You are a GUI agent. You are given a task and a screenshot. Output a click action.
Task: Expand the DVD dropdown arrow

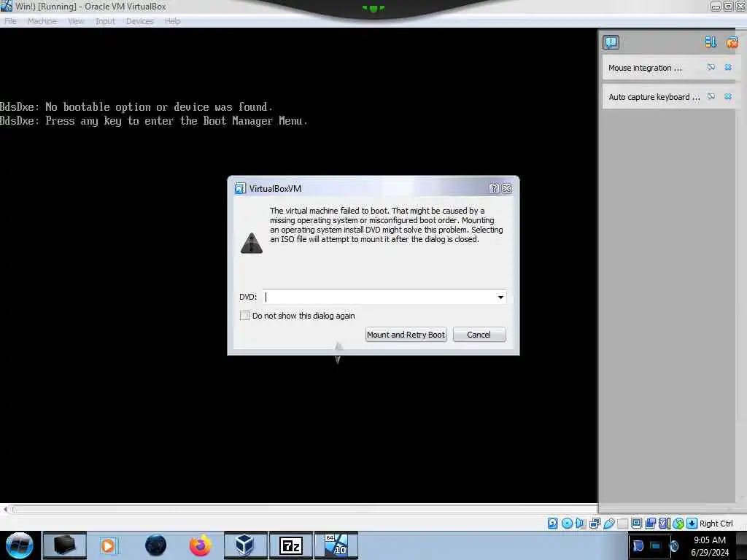point(500,297)
